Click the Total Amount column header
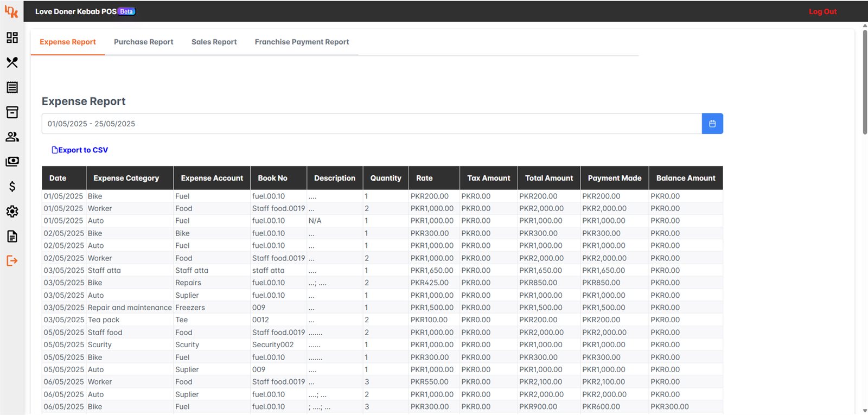The width and height of the screenshot is (868, 415). (549, 178)
